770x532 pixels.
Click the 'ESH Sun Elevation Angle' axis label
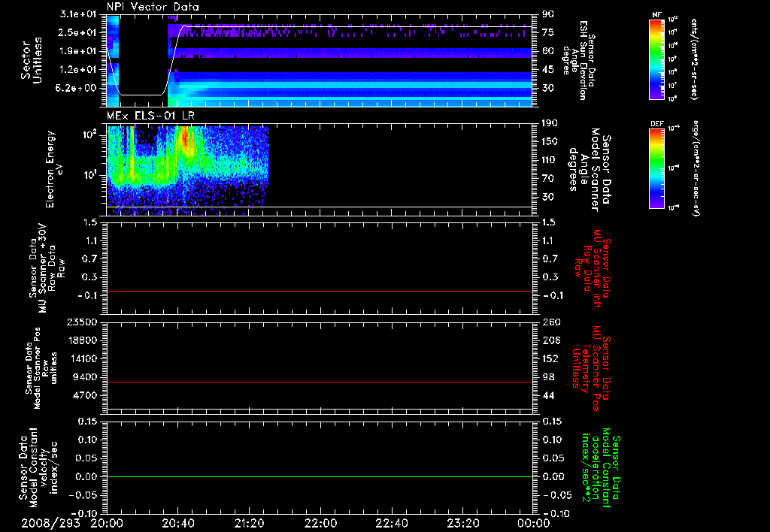click(580, 60)
